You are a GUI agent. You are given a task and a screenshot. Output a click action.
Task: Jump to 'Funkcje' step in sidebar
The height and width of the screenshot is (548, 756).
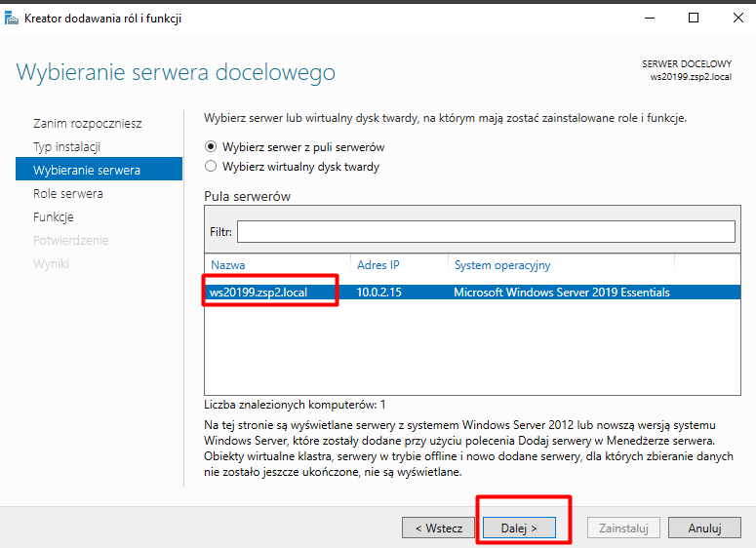click(x=54, y=217)
